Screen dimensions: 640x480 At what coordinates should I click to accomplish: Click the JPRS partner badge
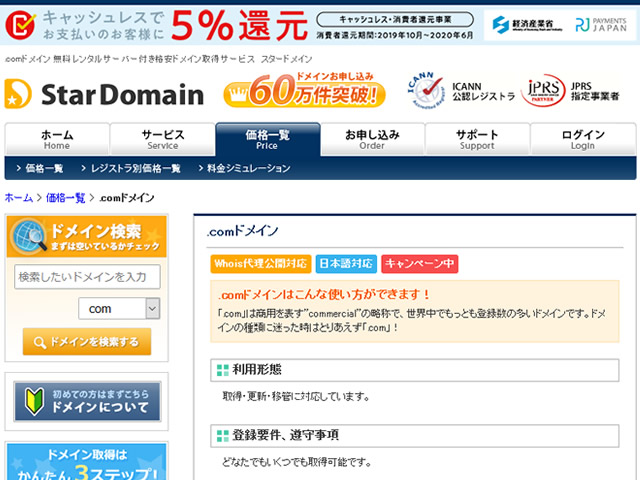(543, 91)
